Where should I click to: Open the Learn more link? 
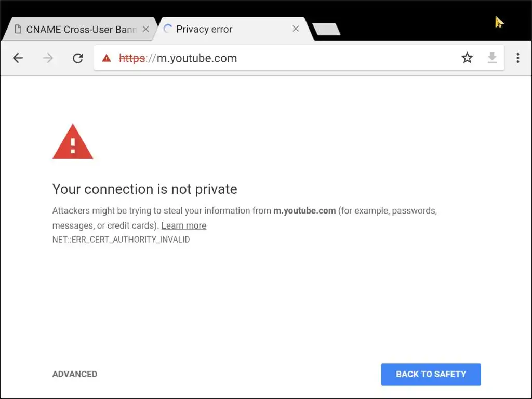tap(184, 225)
